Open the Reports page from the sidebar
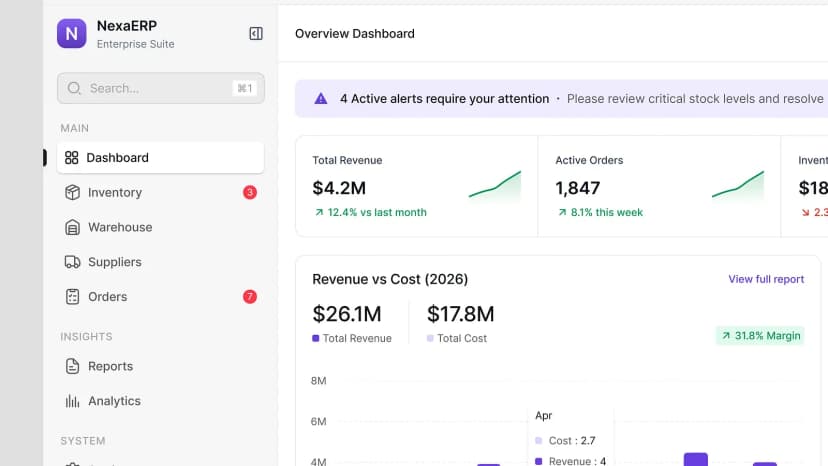 (x=161, y=366)
